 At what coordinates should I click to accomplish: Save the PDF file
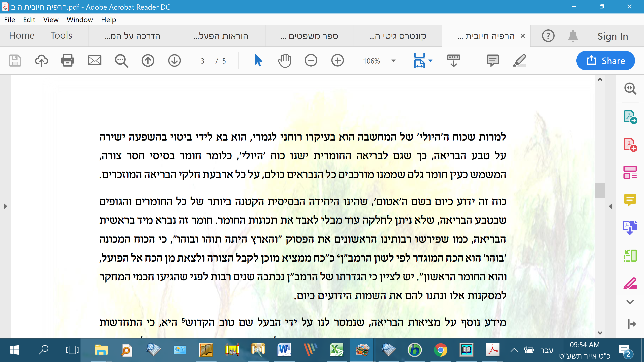click(15, 61)
